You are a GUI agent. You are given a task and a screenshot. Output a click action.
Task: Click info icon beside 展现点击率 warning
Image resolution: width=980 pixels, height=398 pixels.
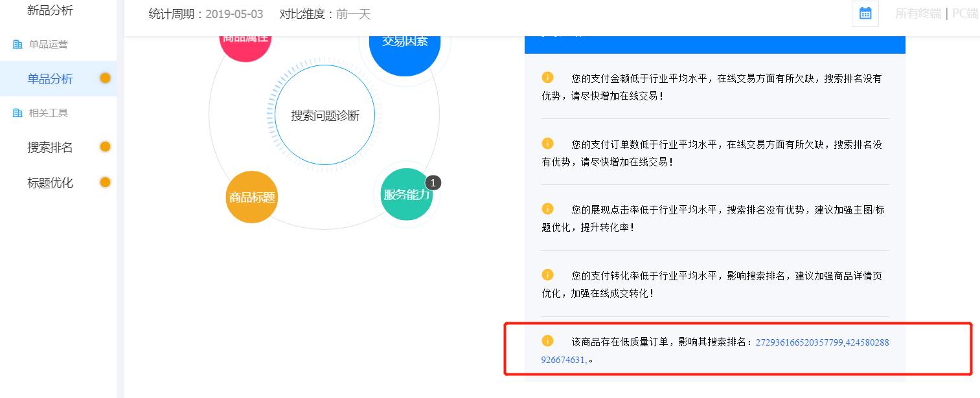coord(547,210)
